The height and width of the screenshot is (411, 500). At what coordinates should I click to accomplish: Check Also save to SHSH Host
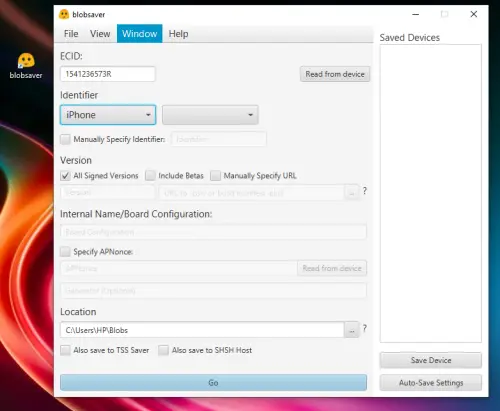coord(163,350)
